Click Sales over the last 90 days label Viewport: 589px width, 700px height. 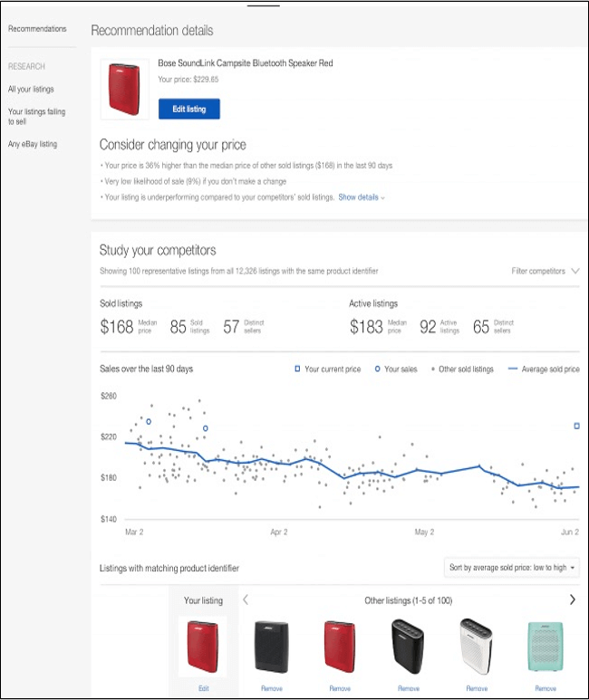pos(146,369)
